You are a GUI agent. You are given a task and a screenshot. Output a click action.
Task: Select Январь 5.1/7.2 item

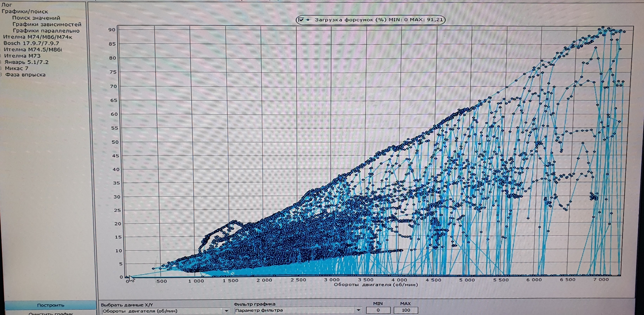[26, 62]
